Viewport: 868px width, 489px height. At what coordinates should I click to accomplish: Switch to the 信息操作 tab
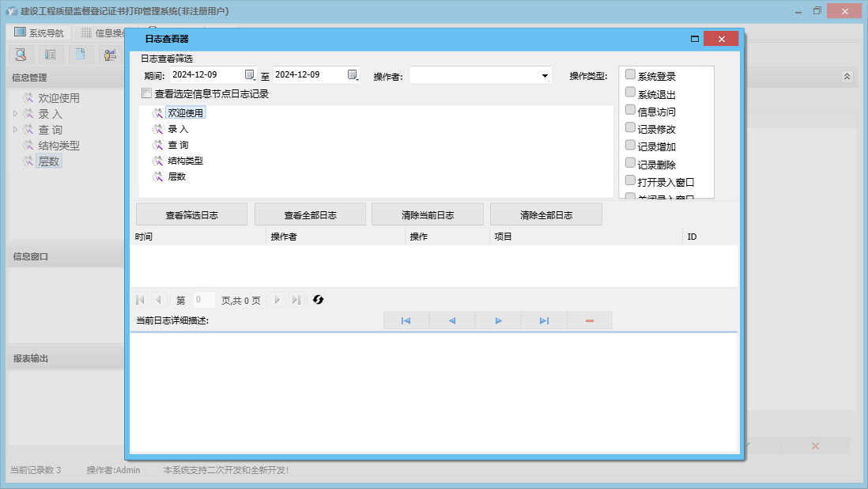pyautogui.click(x=103, y=32)
